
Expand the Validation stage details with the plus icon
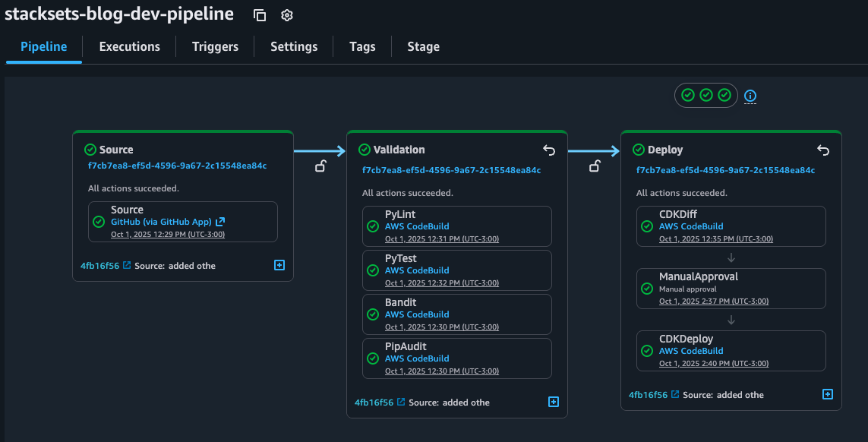pyautogui.click(x=554, y=402)
